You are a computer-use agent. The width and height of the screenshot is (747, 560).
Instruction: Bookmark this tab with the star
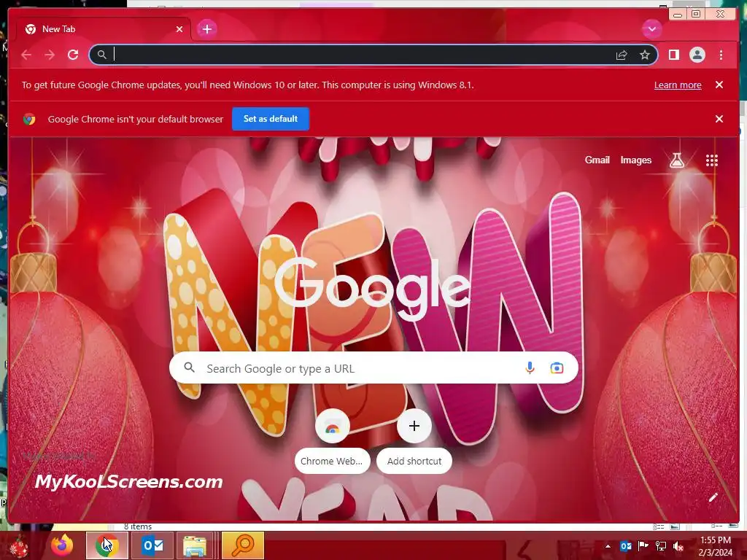click(645, 55)
